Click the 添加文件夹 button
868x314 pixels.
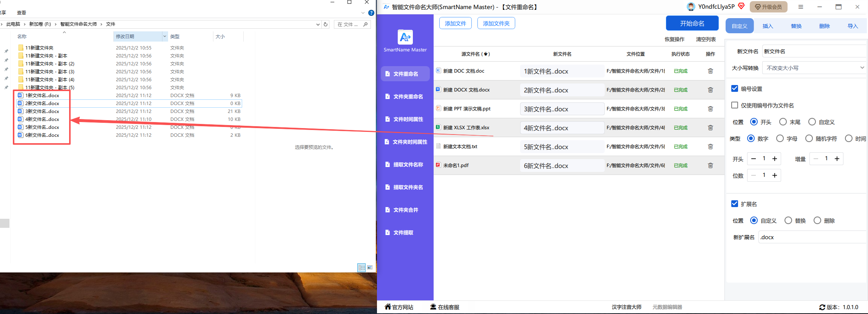pyautogui.click(x=496, y=23)
